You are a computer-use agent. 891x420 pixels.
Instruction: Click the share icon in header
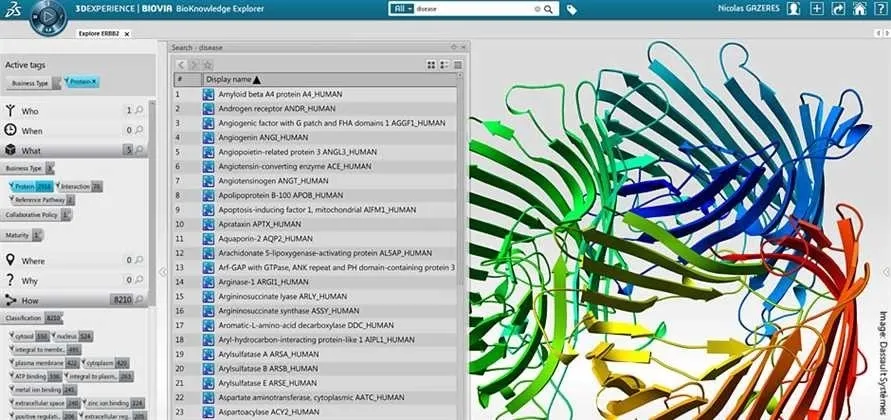(x=838, y=9)
